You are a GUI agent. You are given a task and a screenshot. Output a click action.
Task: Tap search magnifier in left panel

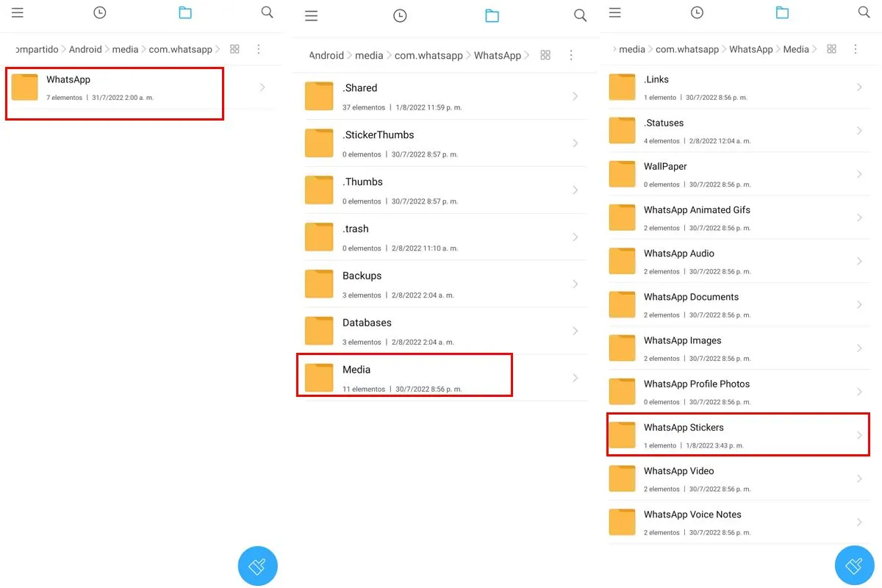(x=268, y=12)
